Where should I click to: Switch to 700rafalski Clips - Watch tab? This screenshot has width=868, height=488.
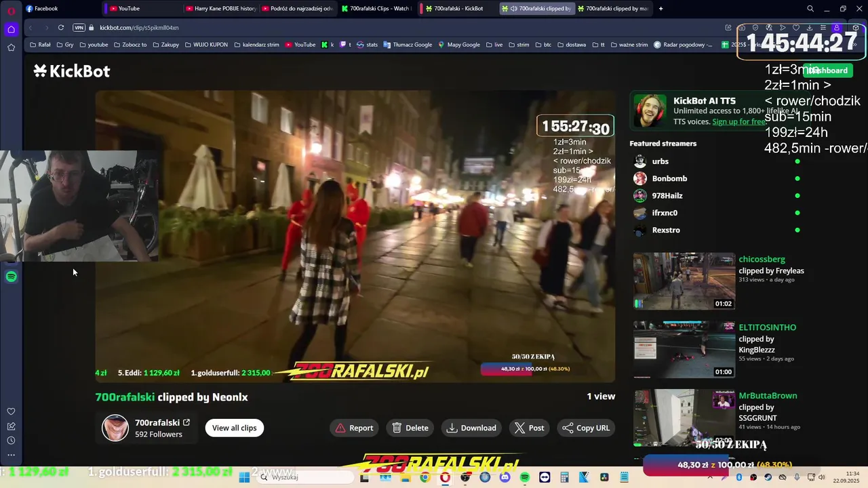click(x=376, y=9)
